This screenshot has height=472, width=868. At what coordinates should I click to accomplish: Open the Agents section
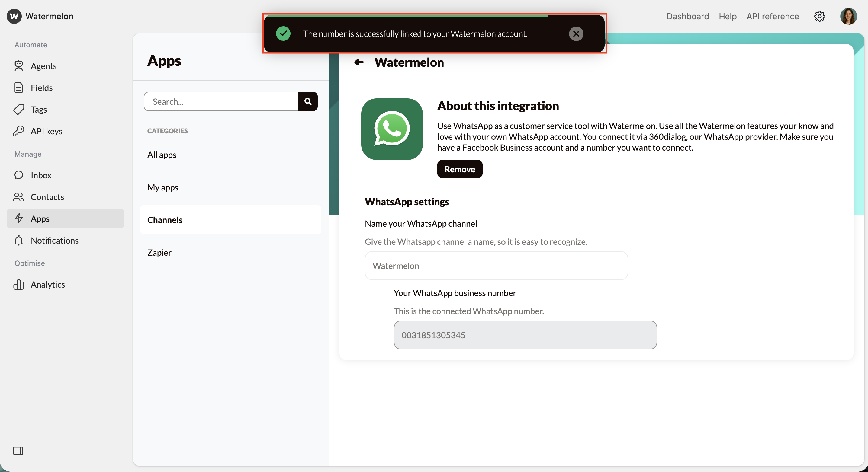coord(44,66)
